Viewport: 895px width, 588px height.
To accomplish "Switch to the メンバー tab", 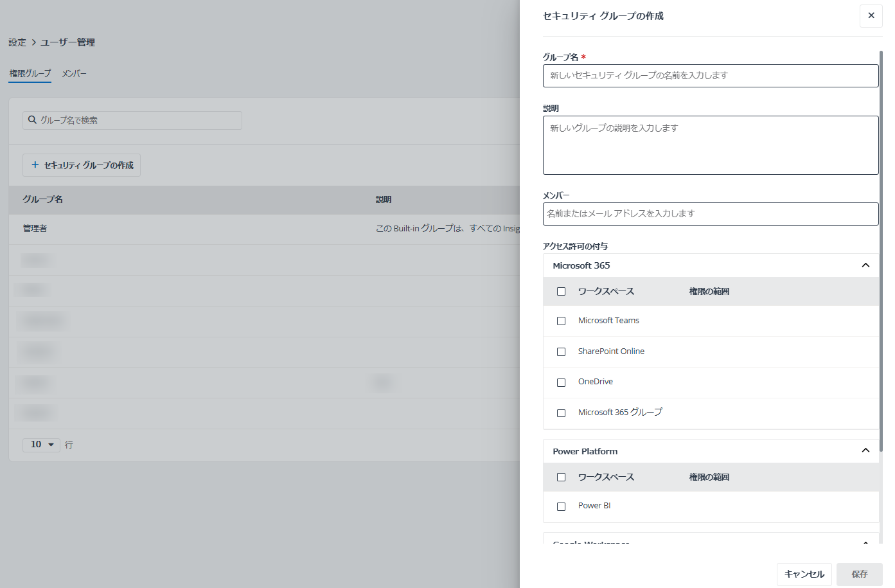I will click(74, 73).
